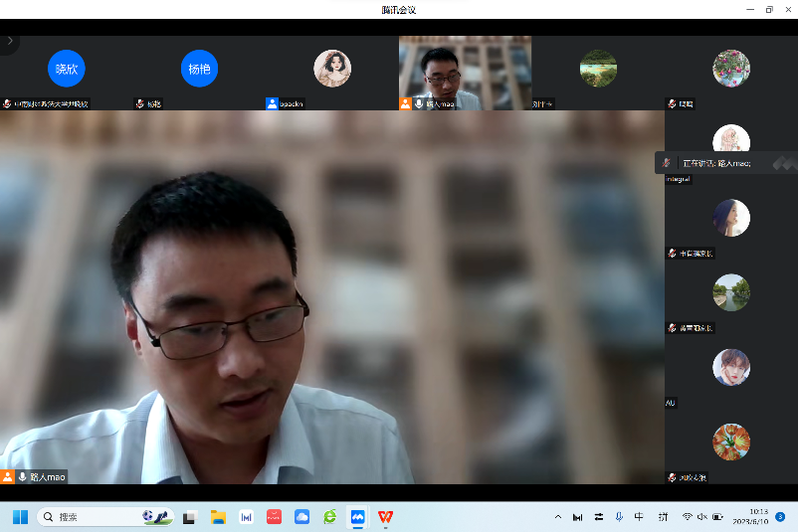Viewport: 798px width, 532px height.
Task: Click the 拼 input mode indicator
Action: [663, 517]
